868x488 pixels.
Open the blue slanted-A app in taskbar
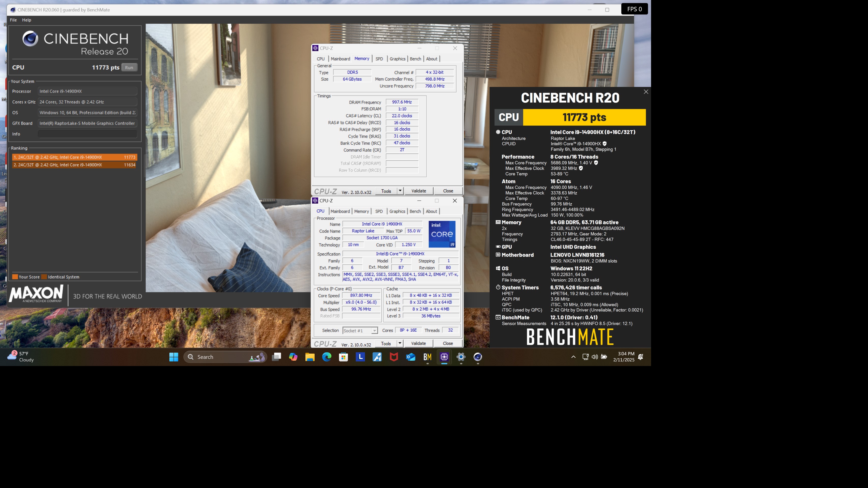pos(377,357)
